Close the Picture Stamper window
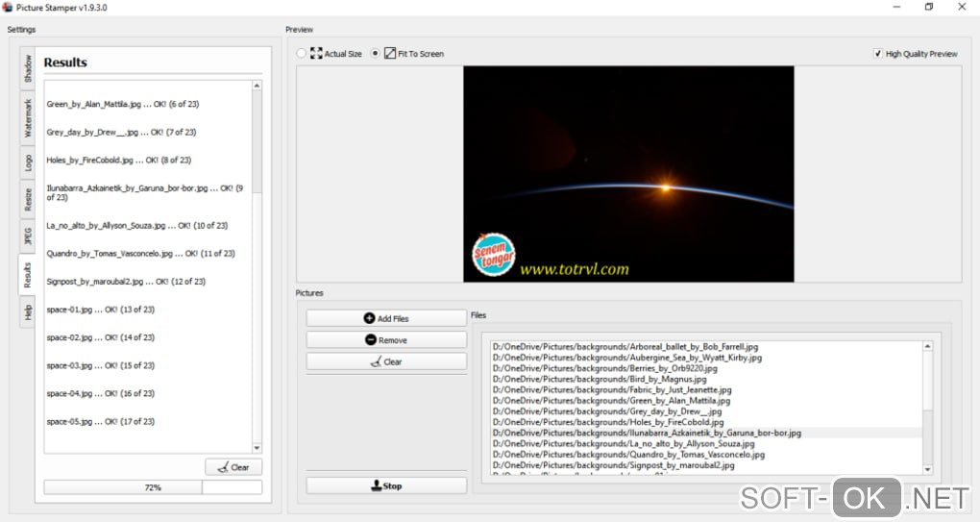Viewport: 980px width, 522px height. 962,7
